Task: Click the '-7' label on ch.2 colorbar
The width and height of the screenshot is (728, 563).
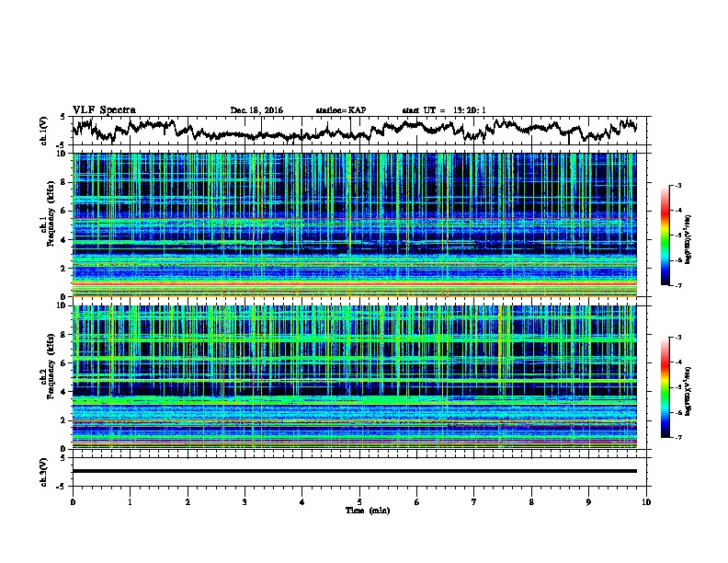Action: 677,437
